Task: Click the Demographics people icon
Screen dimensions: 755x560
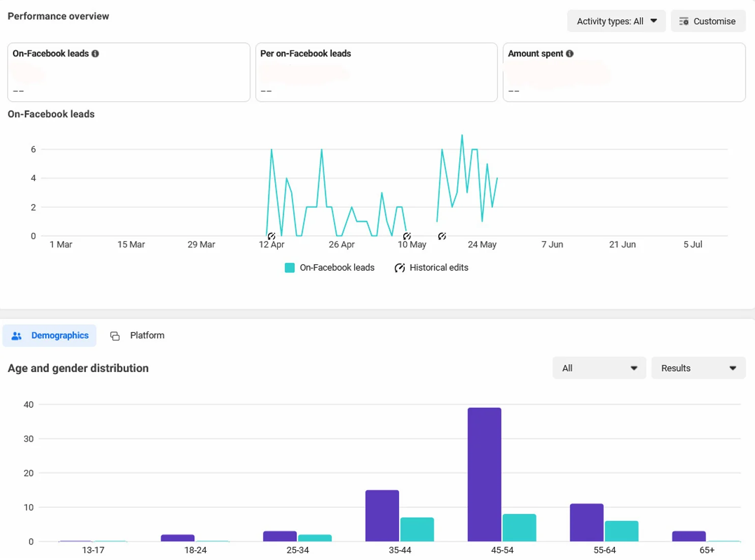Action: [x=17, y=336]
